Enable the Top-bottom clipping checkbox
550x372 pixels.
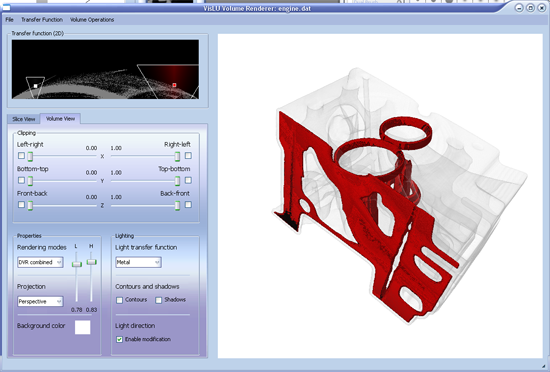pyautogui.click(x=188, y=180)
